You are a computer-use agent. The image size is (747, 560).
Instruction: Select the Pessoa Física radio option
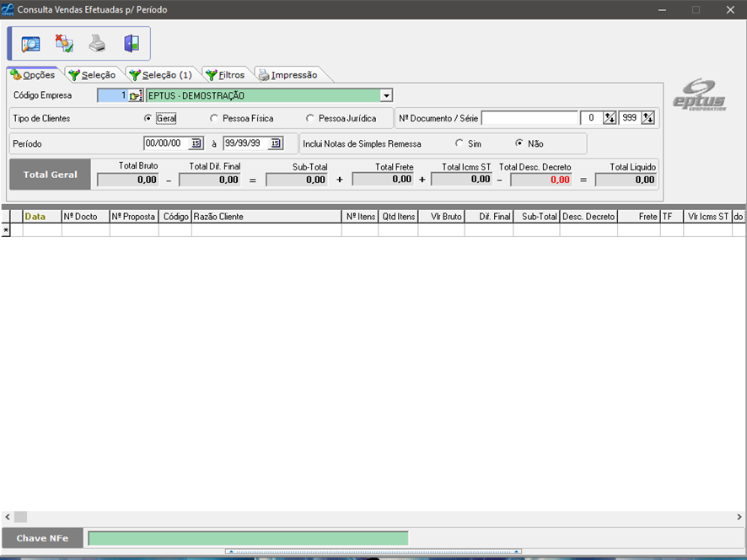click(214, 119)
